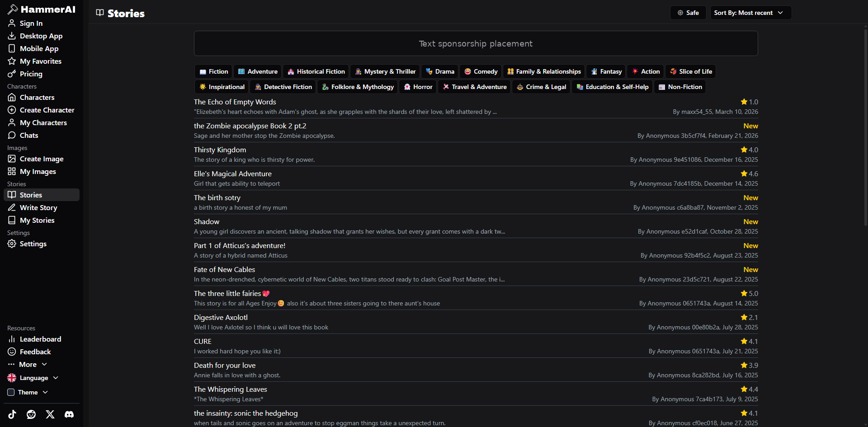The width and height of the screenshot is (868, 427).
Task: Expand the Language selector
Action: pyautogui.click(x=33, y=378)
